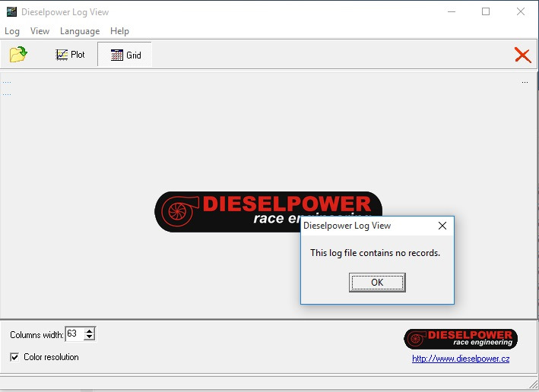Minimize the Dieselpower Log View window

(452, 12)
